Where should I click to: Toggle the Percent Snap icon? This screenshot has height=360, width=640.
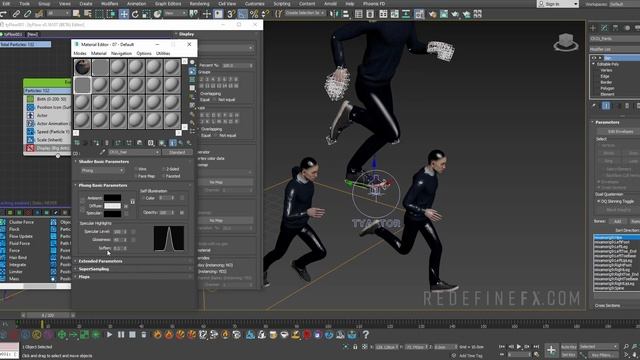(x=254, y=14)
